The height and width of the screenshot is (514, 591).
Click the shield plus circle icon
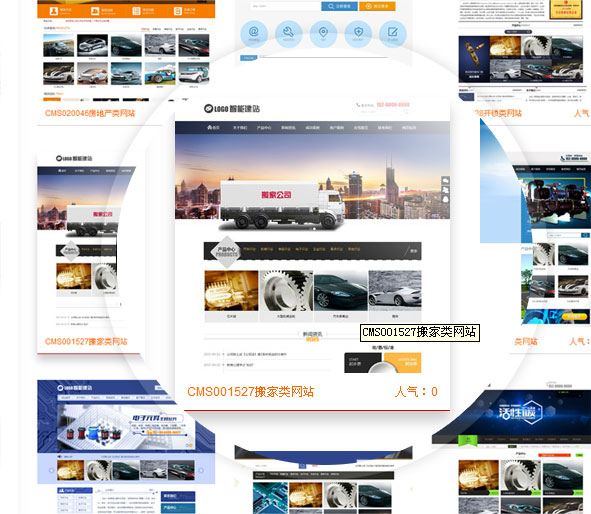point(358,33)
